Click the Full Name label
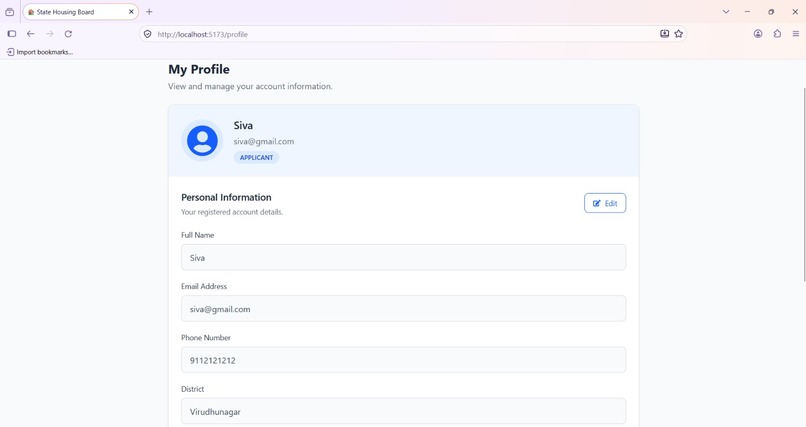This screenshot has height=427, width=806. pyautogui.click(x=197, y=235)
